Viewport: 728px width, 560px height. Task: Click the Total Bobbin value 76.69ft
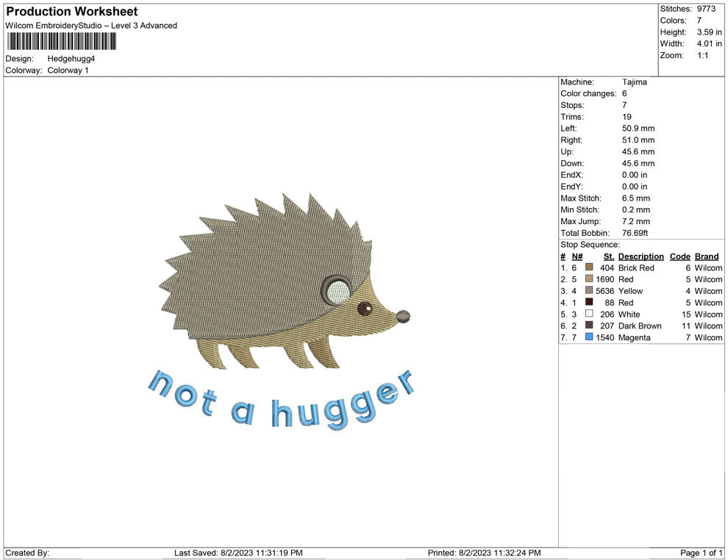tap(634, 232)
